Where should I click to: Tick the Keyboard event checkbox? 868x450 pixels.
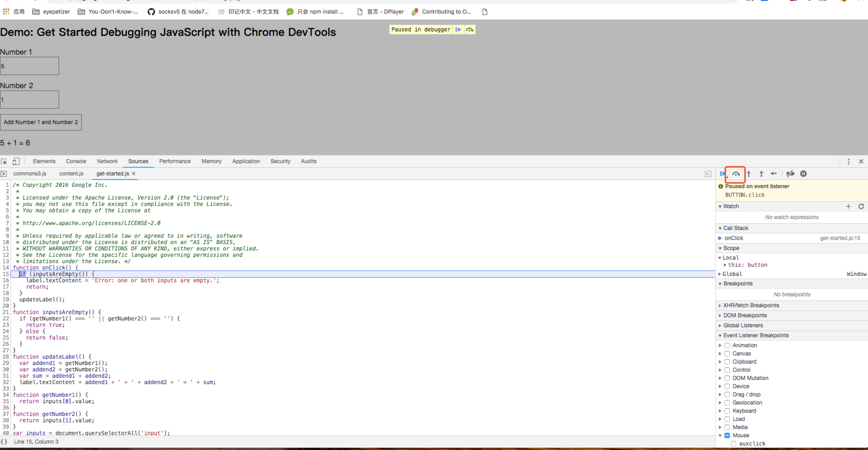pos(727,411)
